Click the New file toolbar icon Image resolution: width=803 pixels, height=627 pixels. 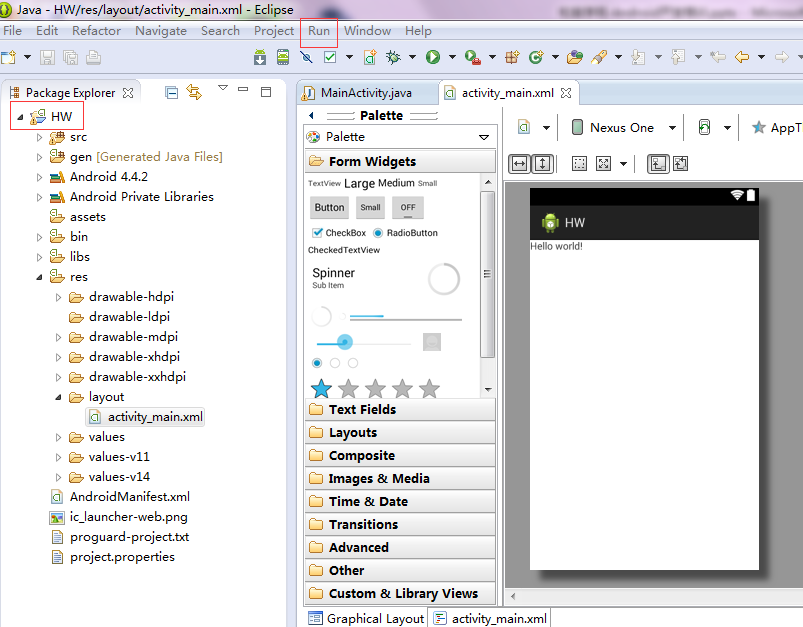tap(9, 57)
